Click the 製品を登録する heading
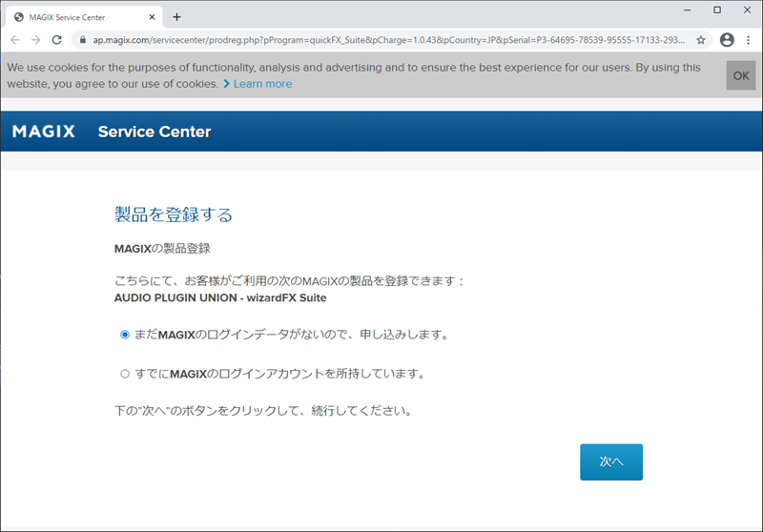Image resolution: width=763 pixels, height=532 pixels. pos(174,215)
